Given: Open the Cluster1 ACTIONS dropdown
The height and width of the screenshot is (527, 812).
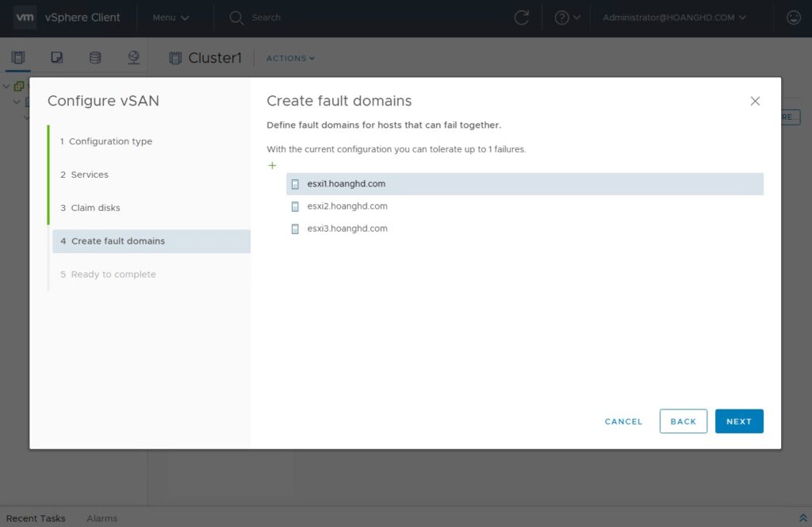Looking at the screenshot, I should [290, 59].
